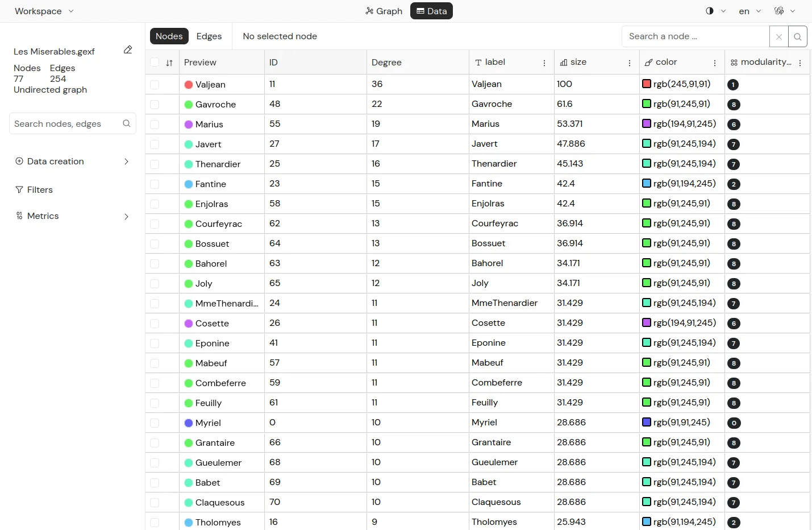
Task: Check the Valjean row checkbox
Action: click(155, 85)
